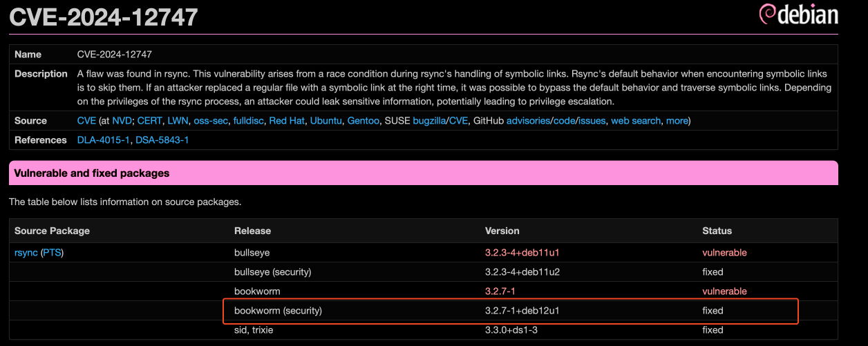Open the PTS link beside rsync
Viewport: 868px width, 346px height.
tap(53, 253)
